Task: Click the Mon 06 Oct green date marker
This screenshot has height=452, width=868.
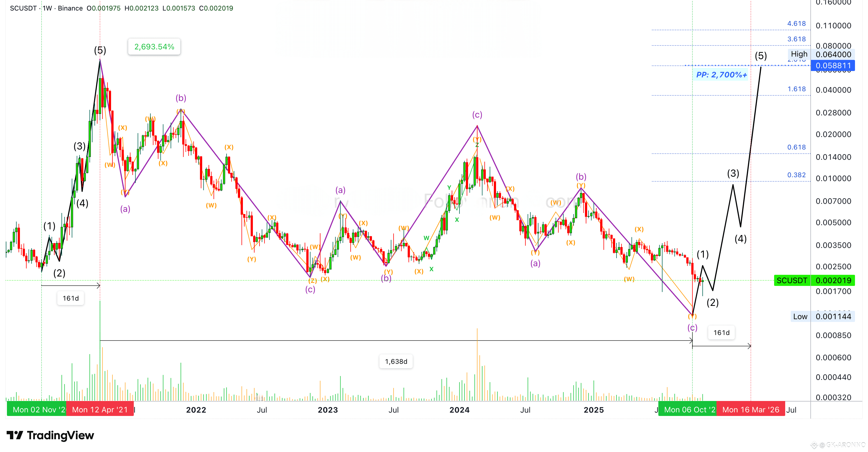Action: coord(687,410)
